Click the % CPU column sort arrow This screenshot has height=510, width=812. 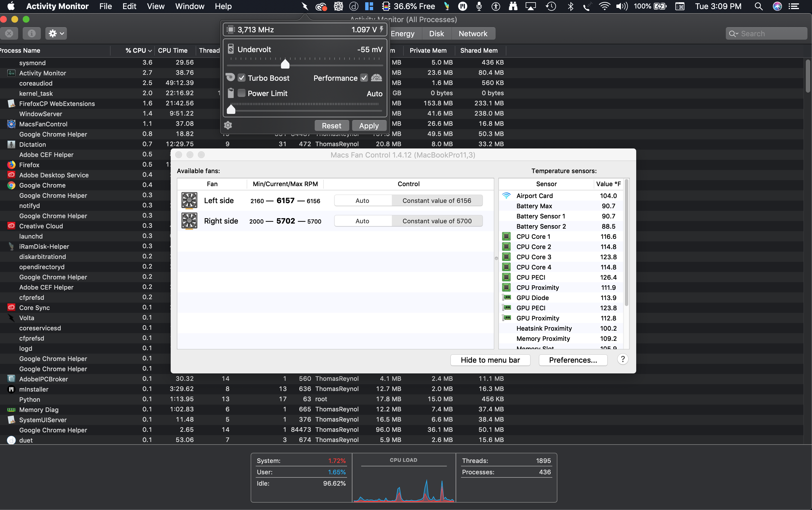click(150, 50)
